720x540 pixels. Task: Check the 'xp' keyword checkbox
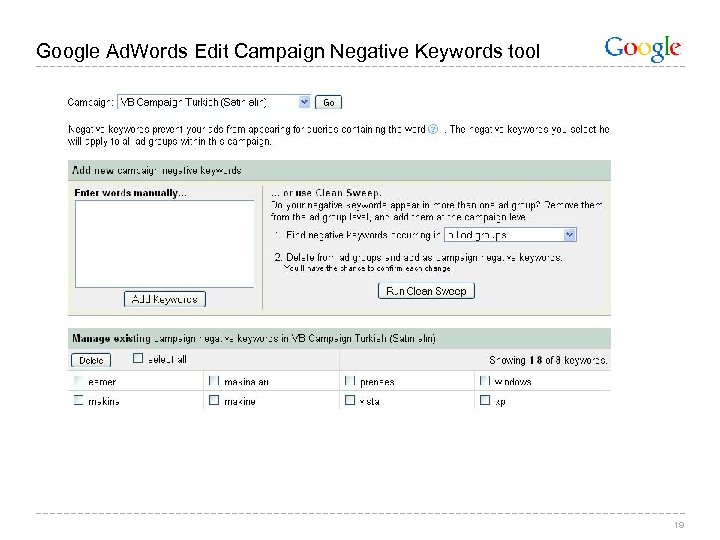pyautogui.click(x=484, y=400)
